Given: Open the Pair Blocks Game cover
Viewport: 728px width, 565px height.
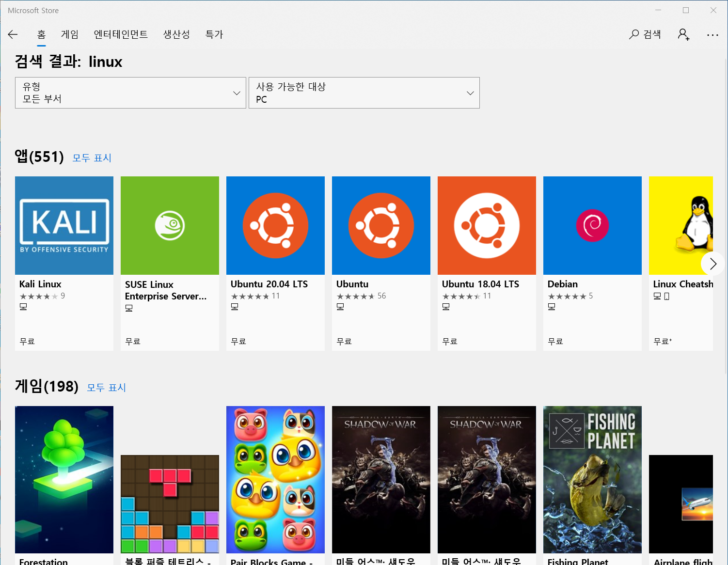Looking at the screenshot, I should coord(275,480).
